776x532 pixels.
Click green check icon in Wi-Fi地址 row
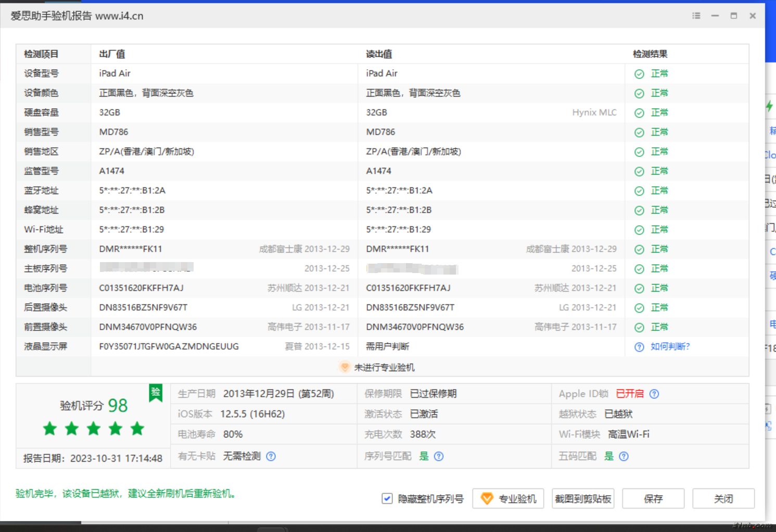(639, 230)
